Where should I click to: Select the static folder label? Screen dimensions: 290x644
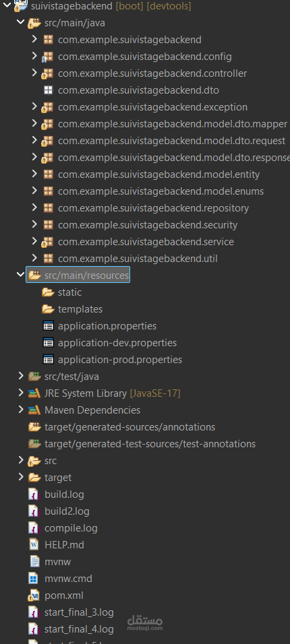point(69,292)
